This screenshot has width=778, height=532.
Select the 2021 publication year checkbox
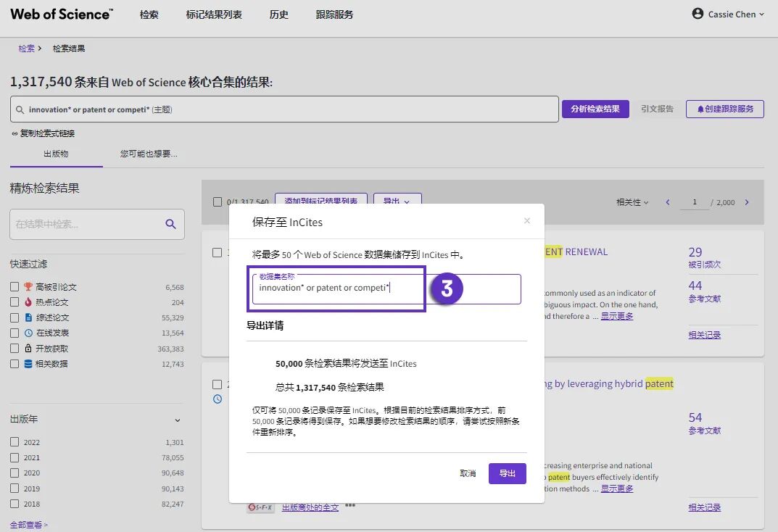click(15, 457)
